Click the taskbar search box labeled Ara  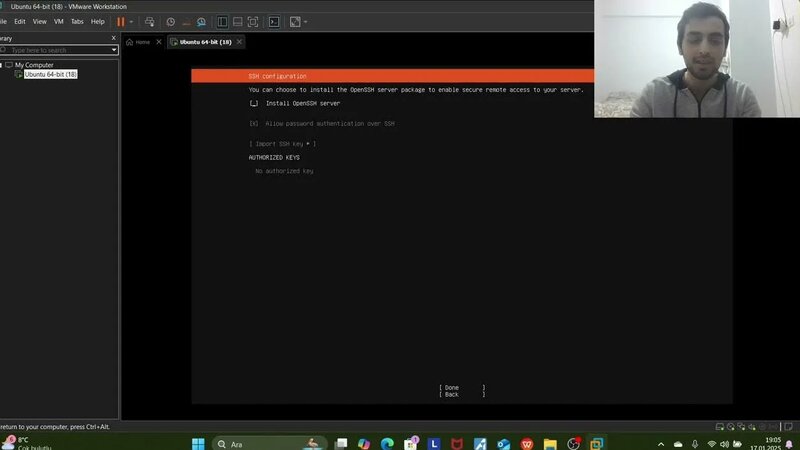click(269, 444)
